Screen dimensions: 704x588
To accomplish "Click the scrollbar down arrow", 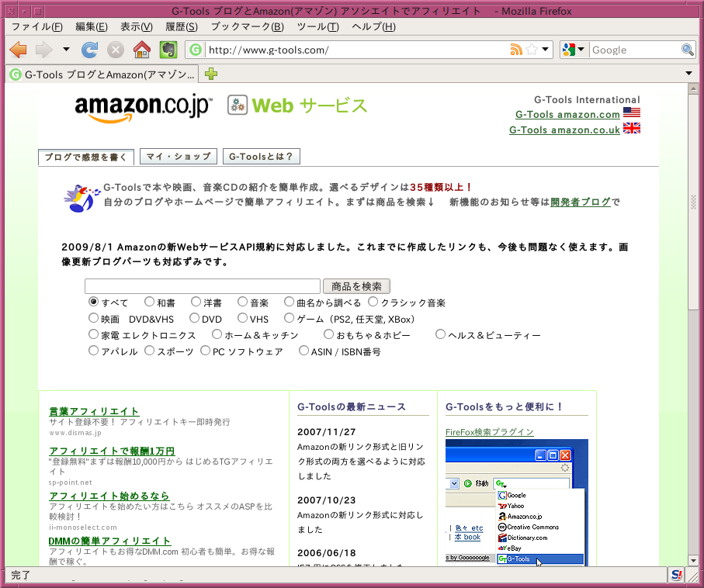I will click(693, 560).
